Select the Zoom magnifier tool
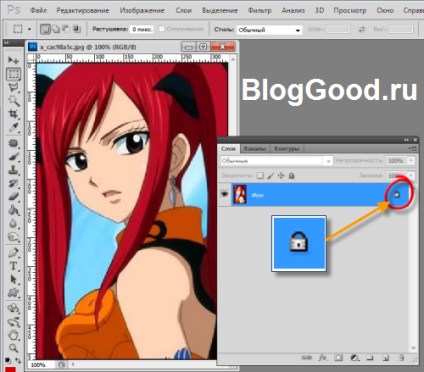Image resolution: width=424 pixels, height=372 pixels. pos(13,348)
